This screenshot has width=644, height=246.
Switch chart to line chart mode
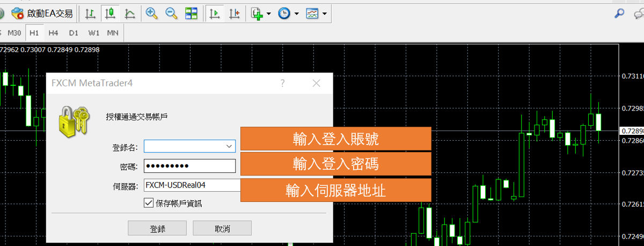click(129, 13)
